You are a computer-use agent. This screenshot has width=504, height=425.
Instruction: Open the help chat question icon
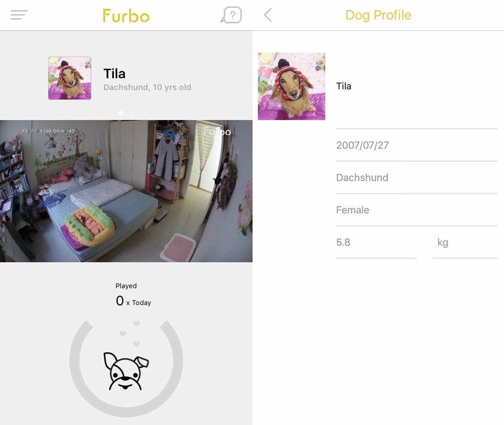coord(231,15)
